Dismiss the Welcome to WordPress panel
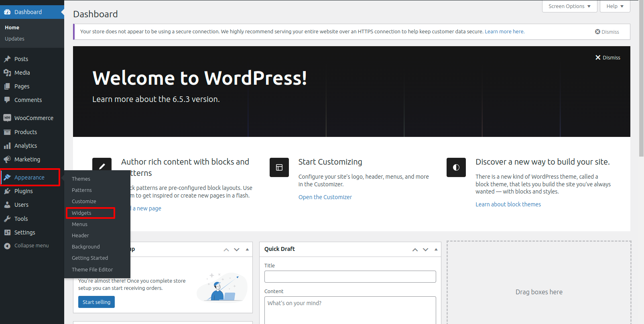Viewport: 644px width, 324px height. coord(607,58)
